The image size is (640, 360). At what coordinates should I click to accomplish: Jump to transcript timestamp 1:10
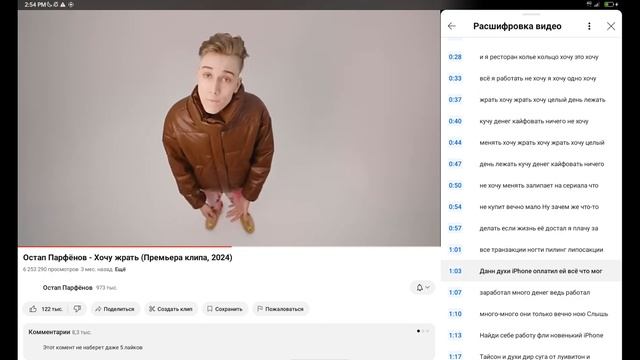455,314
